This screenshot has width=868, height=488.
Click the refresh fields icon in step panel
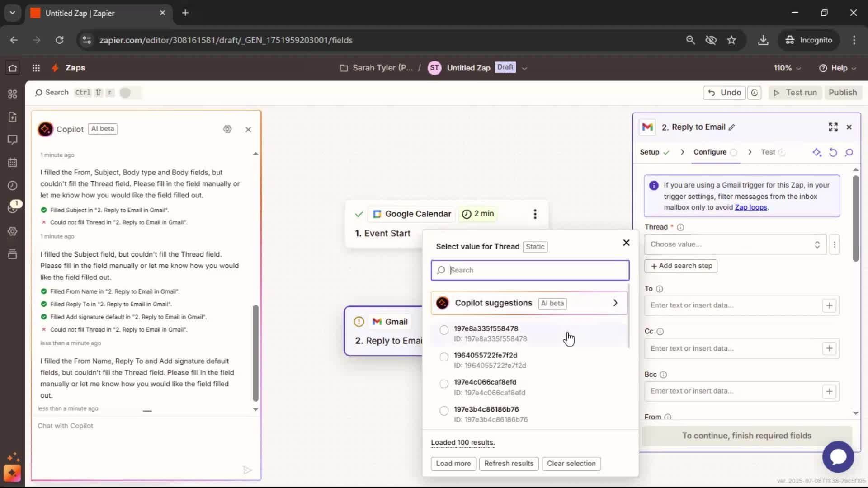point(833,152)
